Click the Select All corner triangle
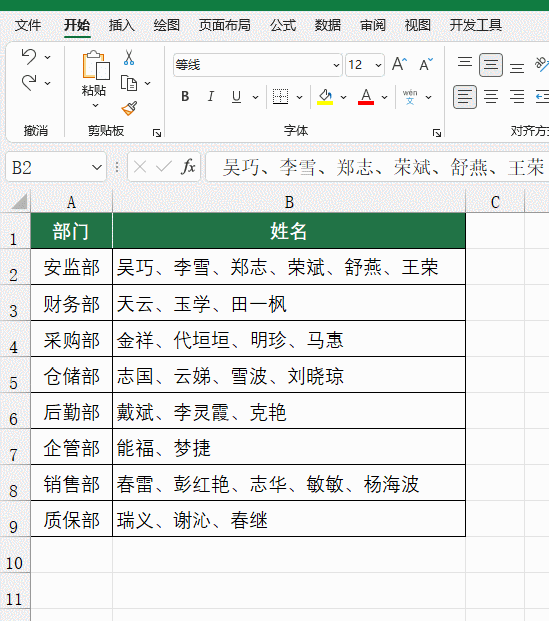Image resolution: width=549 pixels, height=621 pixels. pos(19,201)
